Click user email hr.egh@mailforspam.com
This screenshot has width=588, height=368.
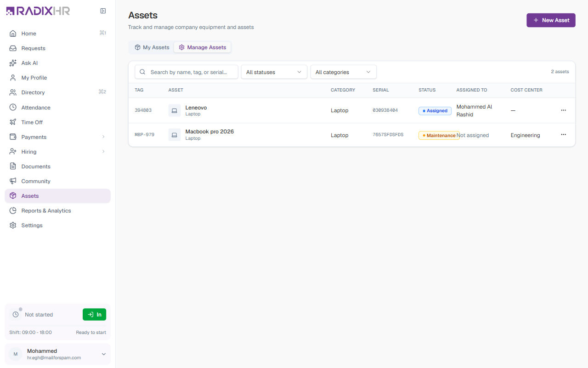(x=54, y=357)
